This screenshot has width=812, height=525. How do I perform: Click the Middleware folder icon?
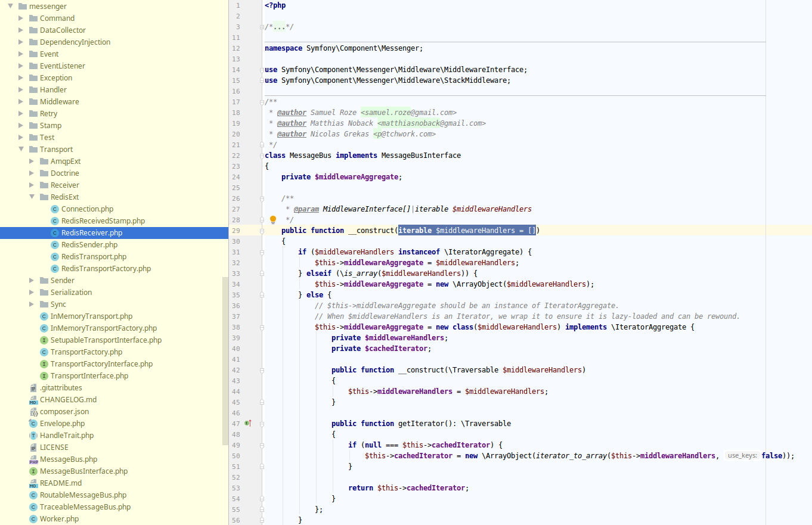(x=33, y=102)
